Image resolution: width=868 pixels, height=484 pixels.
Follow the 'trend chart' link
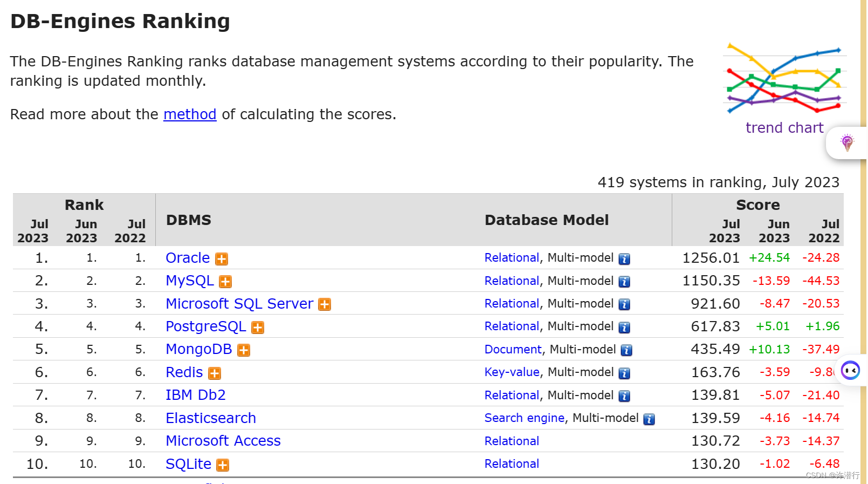784,128
